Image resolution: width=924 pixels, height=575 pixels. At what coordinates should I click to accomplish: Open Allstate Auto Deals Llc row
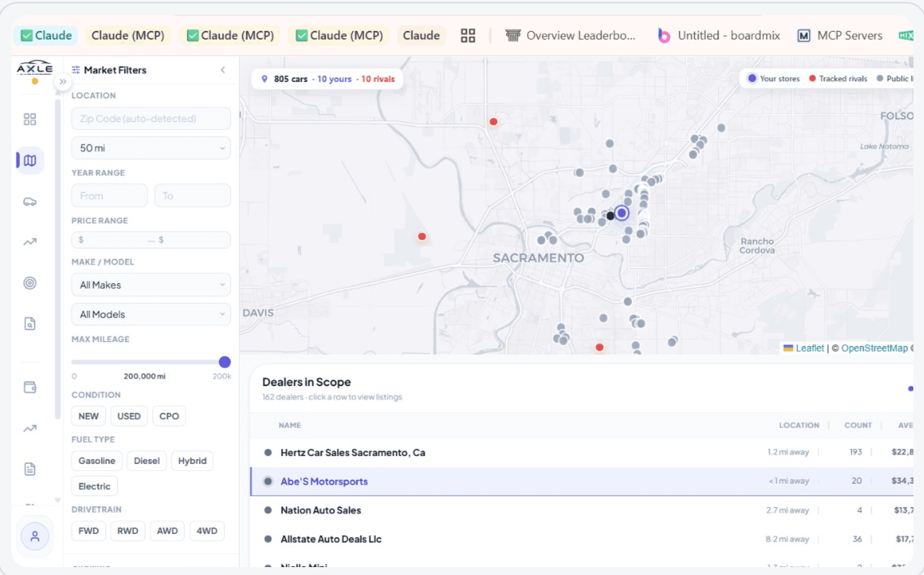click(x=581, y=539)
